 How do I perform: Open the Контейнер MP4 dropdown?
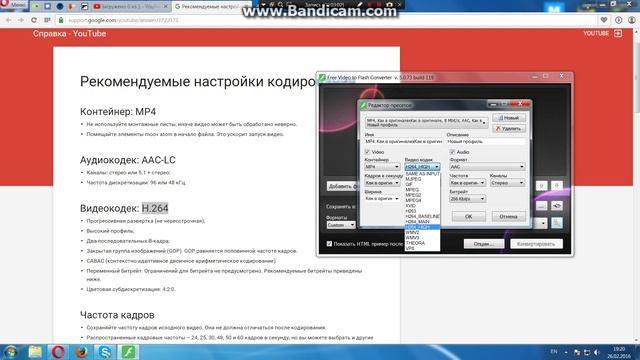(x=382, y=167)
